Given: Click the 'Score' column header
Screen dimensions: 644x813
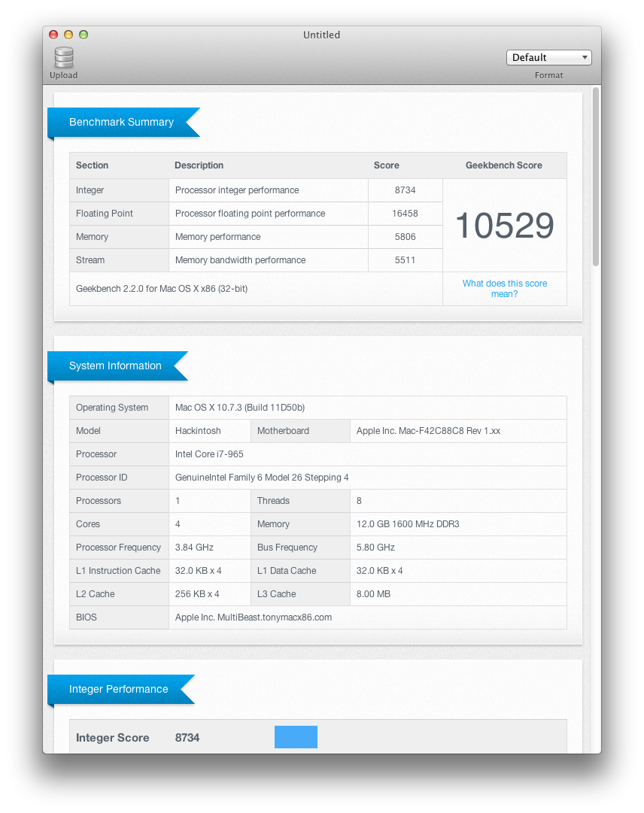Looking at the screenshot, I should [386, 165].
